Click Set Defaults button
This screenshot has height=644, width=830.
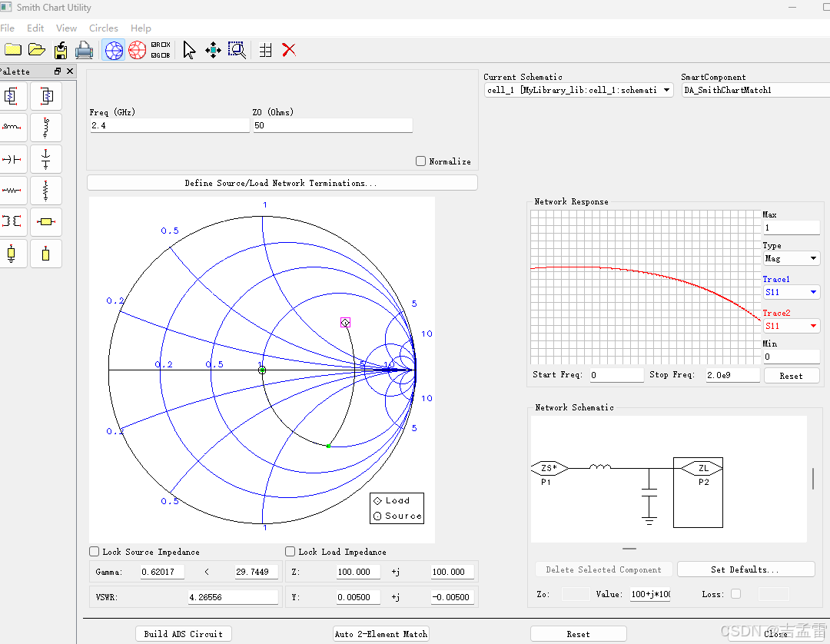[x=745, y=569]
